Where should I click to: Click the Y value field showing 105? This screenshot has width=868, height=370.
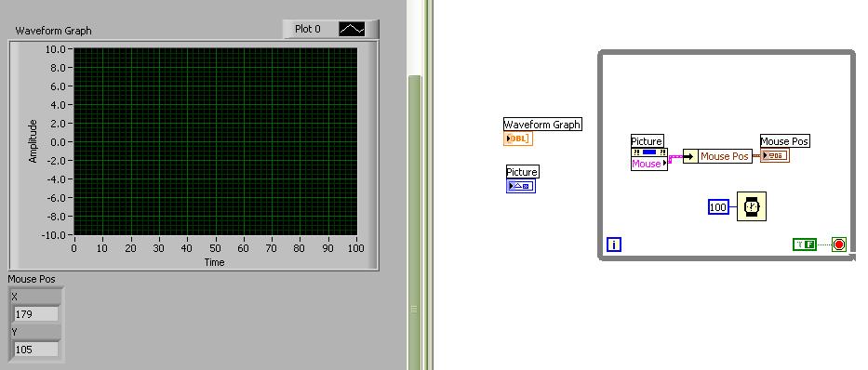coord(36,350)
